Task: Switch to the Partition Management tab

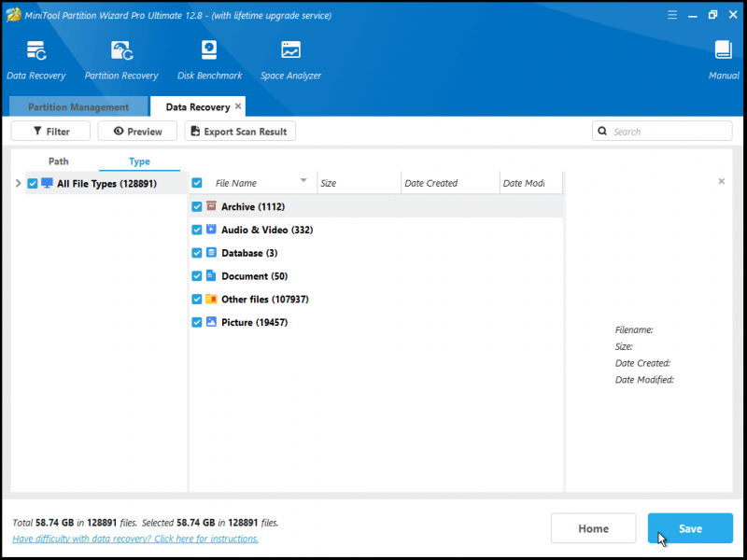Action: [x=78, y=106]
